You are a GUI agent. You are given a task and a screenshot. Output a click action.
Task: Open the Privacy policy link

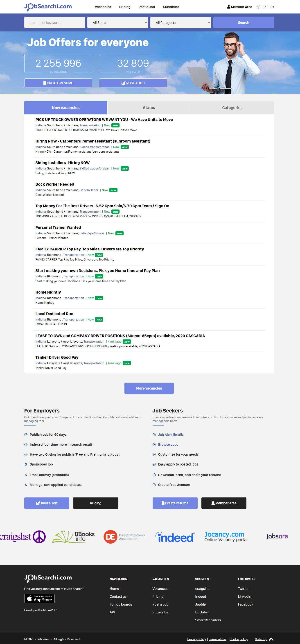(197, 639)
